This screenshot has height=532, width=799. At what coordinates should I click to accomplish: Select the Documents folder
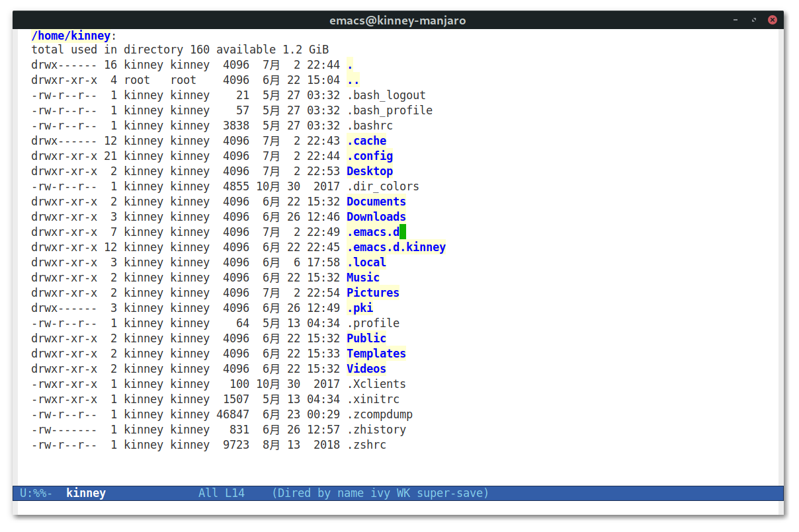[x=376, y=202]
